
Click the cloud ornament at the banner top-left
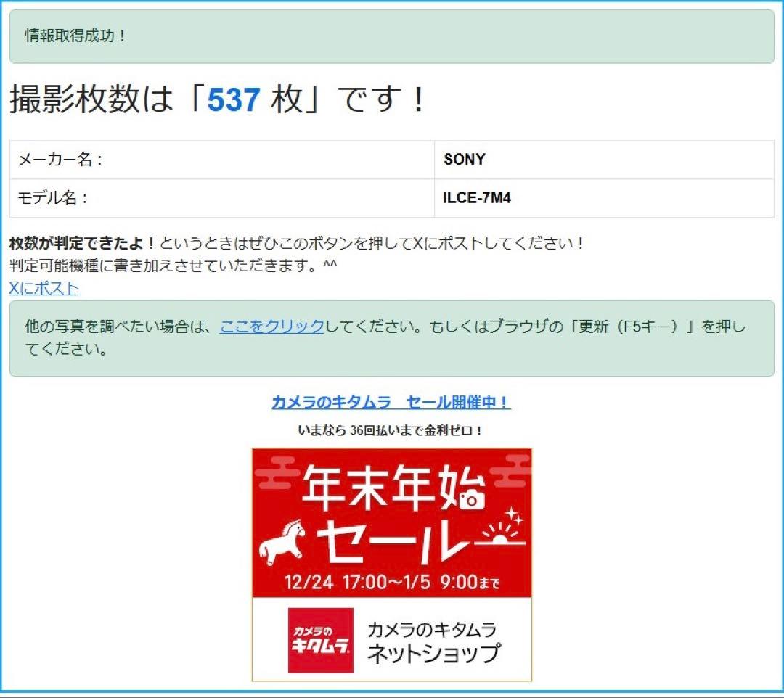click(x=277, y=474)
